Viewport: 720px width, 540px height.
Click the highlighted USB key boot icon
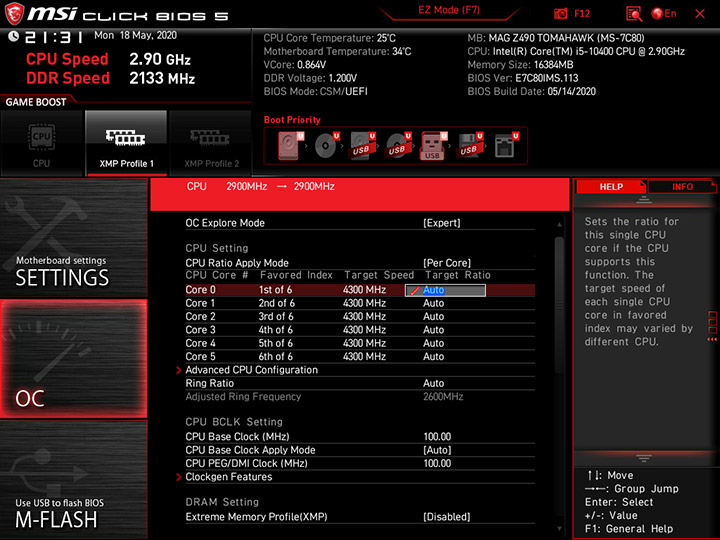[x=433, y=146]
